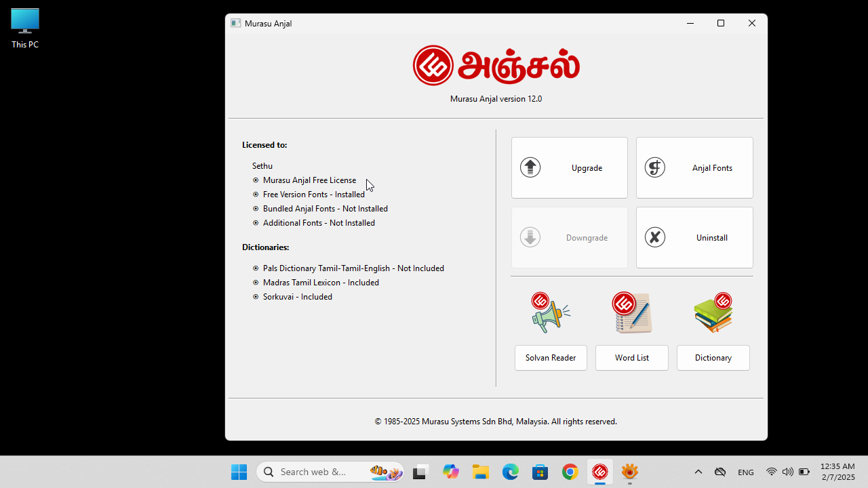Viewport: 868px width, 488px height.
Task: Click the Upgrade button
Action: pyautogui.click(x=570, y=167)
